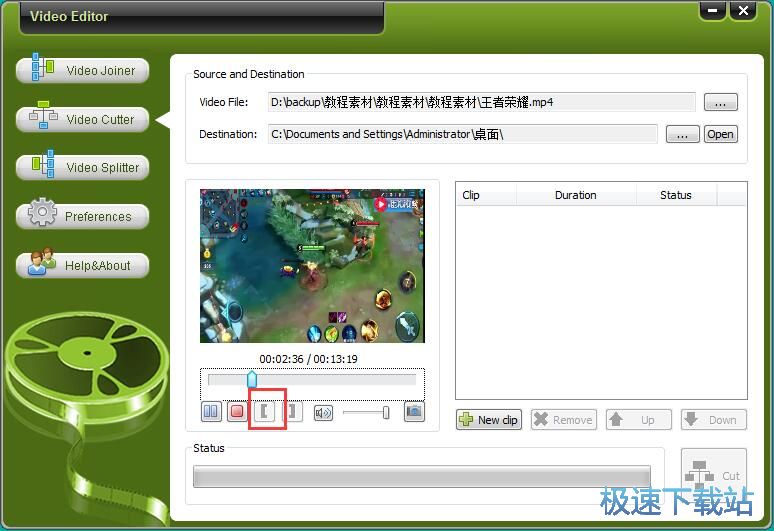The width and height of the screenshot is (774, 531).
Task: Adjust the volume slider handle
Action: (x=386, y=413)
